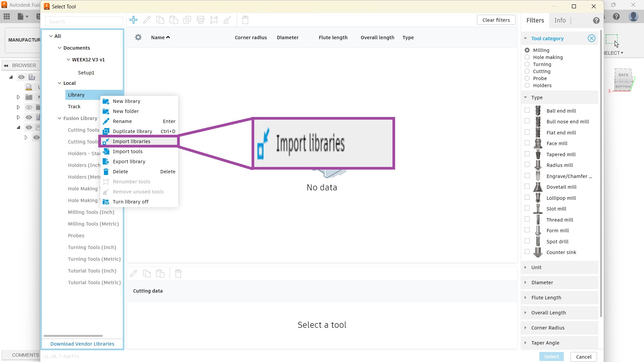Enable the Face mill checkbox
This screenshot has width=644, height=362.
pyautogui.click(x=527, y=143)
